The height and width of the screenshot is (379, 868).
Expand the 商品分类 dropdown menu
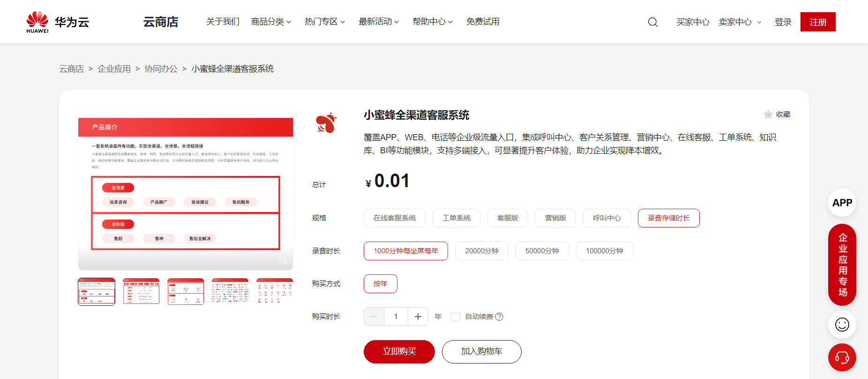(x=271, y=22)
